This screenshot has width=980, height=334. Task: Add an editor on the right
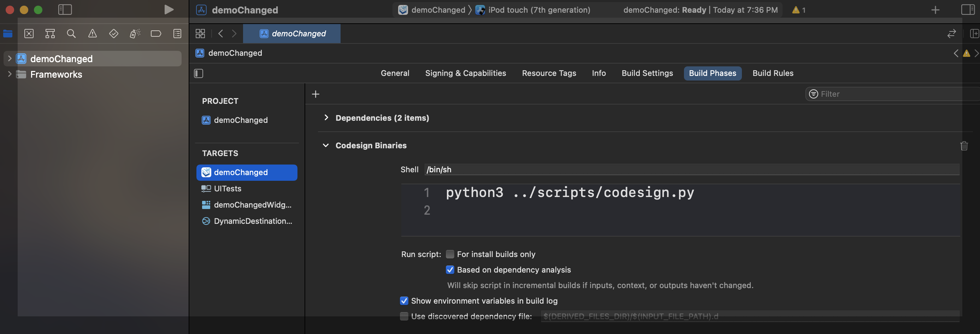click(974, 34)
